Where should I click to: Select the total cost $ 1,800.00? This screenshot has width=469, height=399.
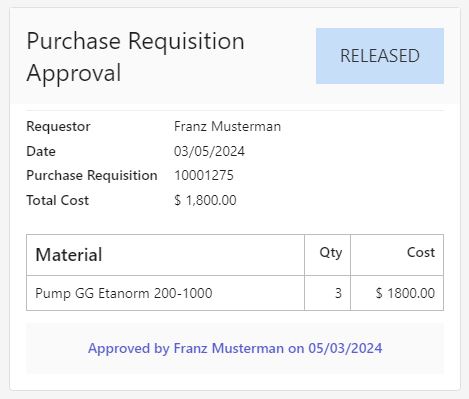[x=205, y=200]
